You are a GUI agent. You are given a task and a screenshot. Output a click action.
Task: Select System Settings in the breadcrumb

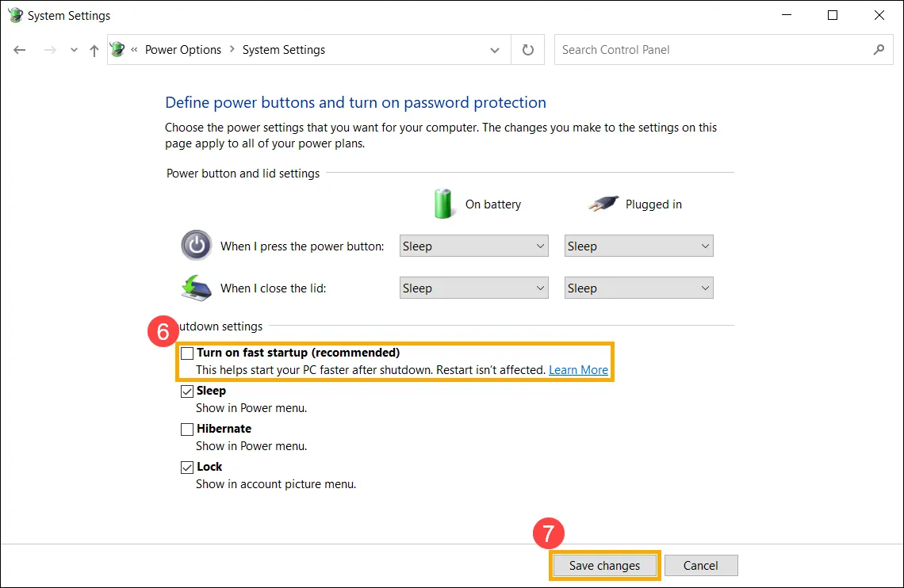coord(283,49)
